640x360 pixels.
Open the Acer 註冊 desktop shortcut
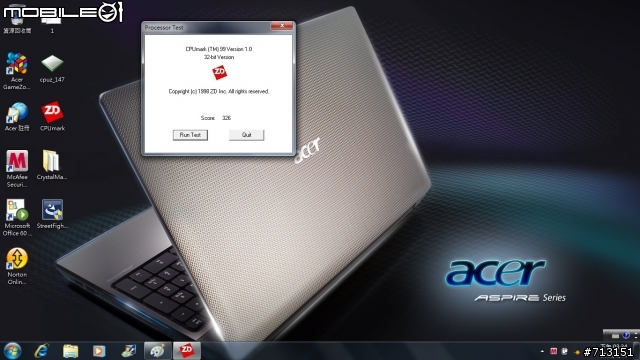(17, 117)
